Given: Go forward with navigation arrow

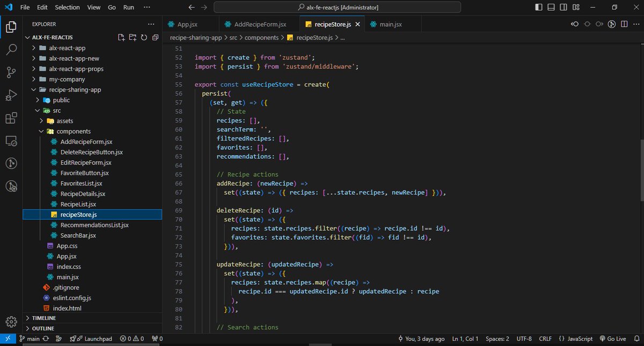Looking at the screenshot, I should [203, 8].
